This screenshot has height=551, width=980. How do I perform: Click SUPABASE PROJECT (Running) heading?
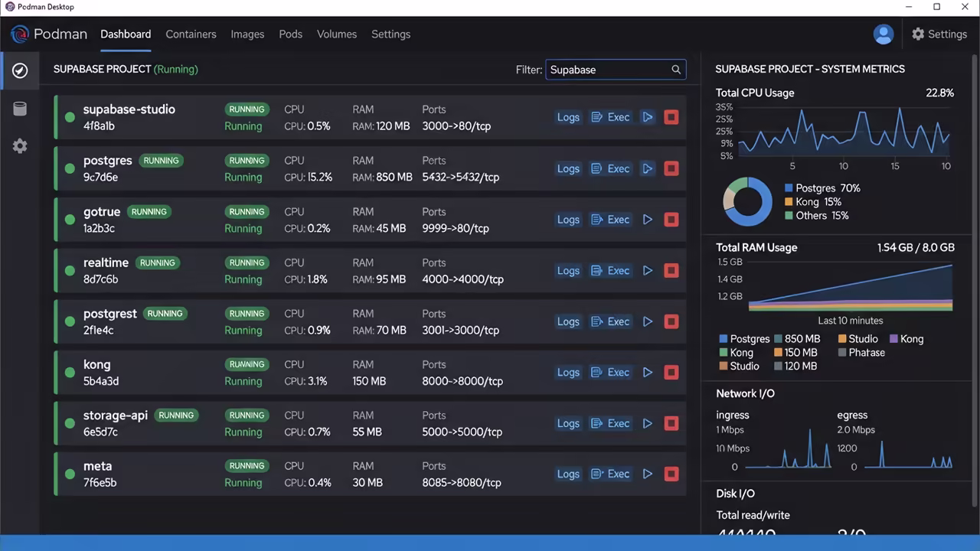126,69
